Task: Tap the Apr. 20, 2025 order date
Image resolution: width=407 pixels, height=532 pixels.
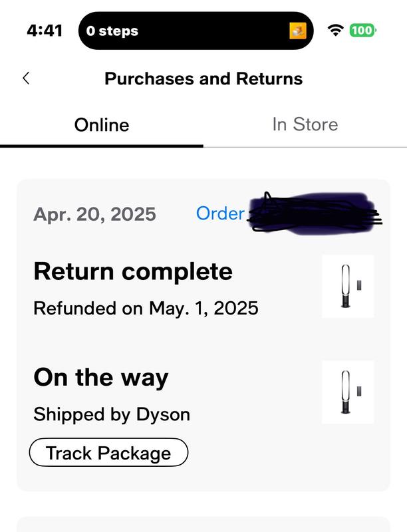Action: [x=94, y=214]
